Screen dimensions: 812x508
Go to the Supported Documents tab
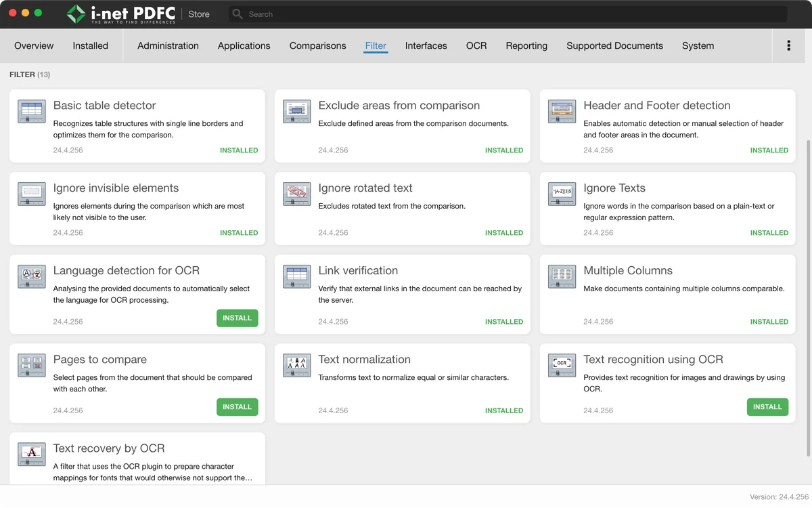pos(614,46)
